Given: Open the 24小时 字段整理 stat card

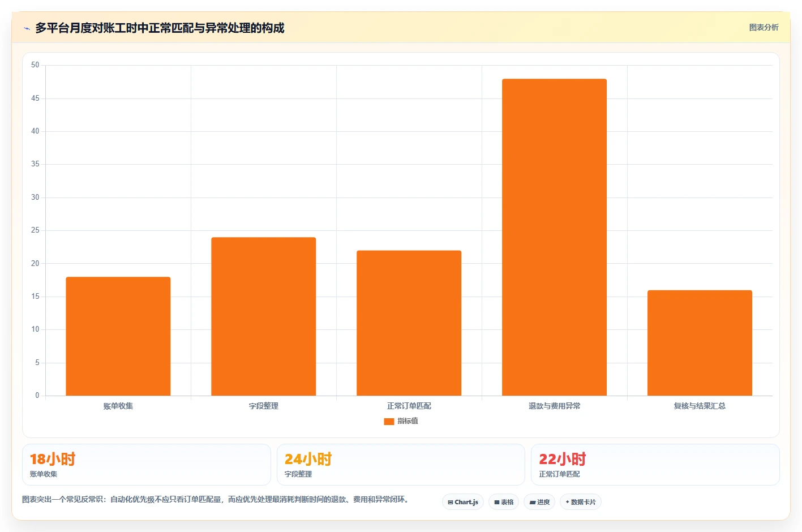Looking at the screenshot, I should (401, 465).
